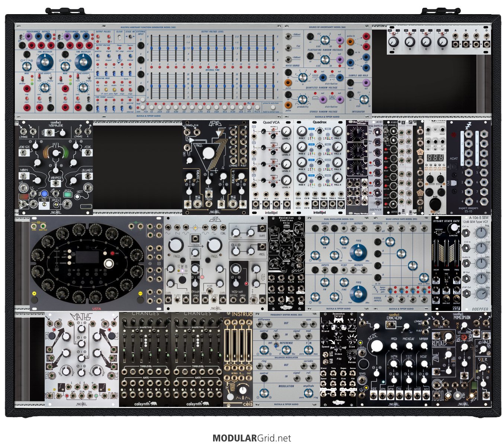Open the MODULARGrid.net link below the rack

tap(252, 438)
